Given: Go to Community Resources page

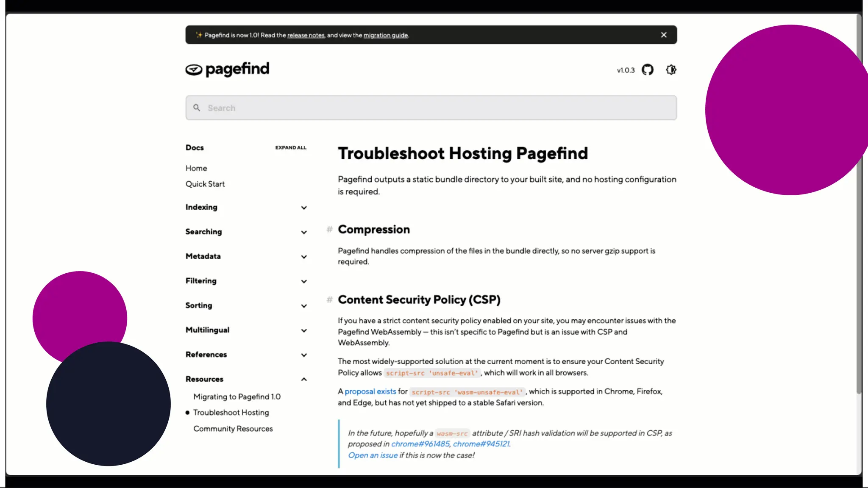Looking at the screenshot, I should pyautogui.click(x=233, y=429).
